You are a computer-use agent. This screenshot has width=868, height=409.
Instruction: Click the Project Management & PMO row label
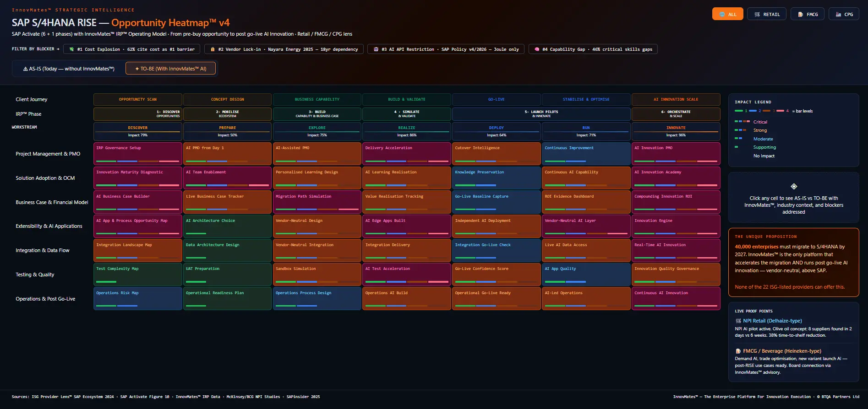[48, 154]
